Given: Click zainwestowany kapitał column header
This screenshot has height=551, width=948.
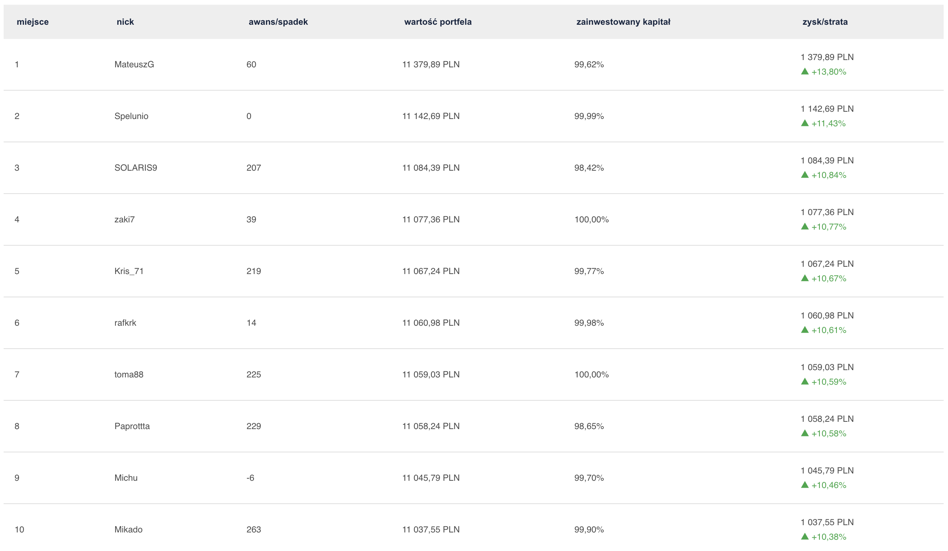Looking at the screenshot, I should coord(623,22).
